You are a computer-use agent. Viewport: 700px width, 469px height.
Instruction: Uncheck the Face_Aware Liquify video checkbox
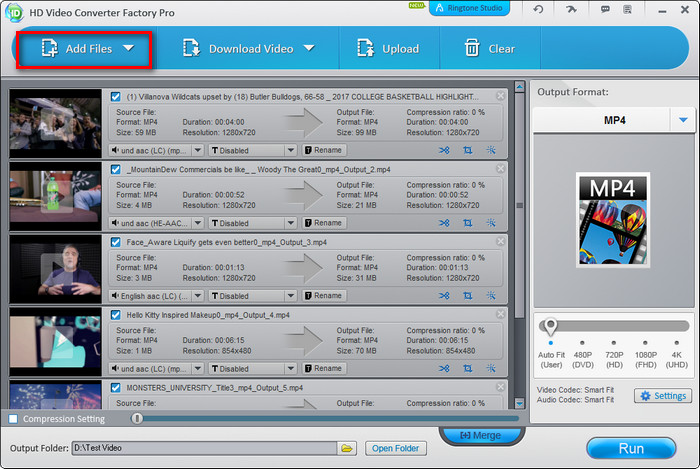[116, 242]
